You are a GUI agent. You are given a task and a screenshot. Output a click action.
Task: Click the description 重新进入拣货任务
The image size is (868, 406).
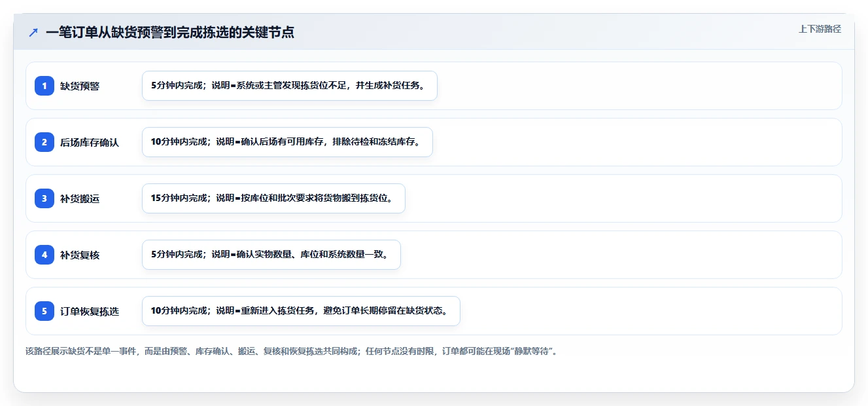click(301, 311)
